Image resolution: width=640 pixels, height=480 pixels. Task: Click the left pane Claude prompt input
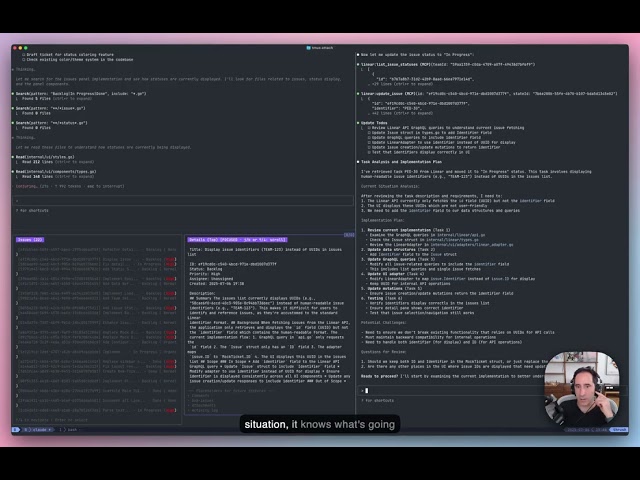(x=183, y=200)
